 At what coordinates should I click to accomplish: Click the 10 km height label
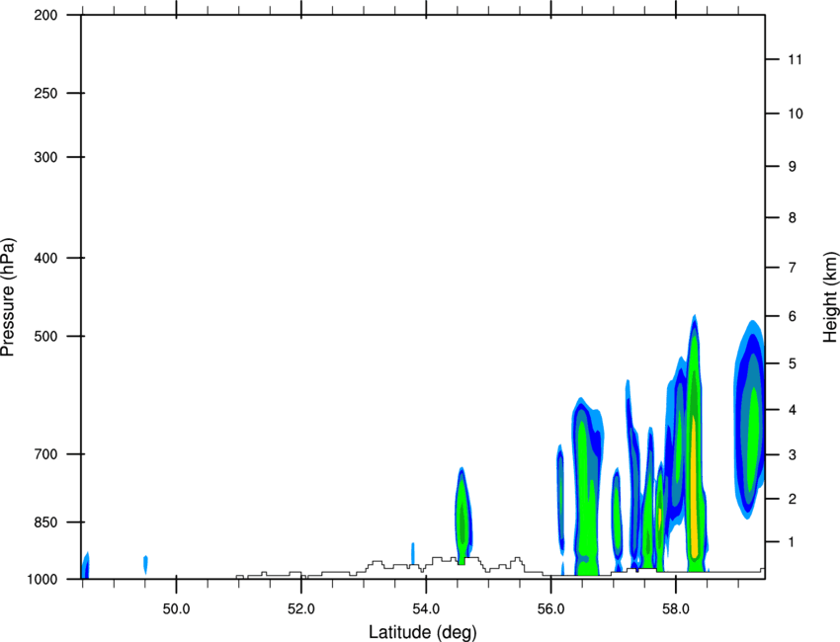[x=796, y=114]
